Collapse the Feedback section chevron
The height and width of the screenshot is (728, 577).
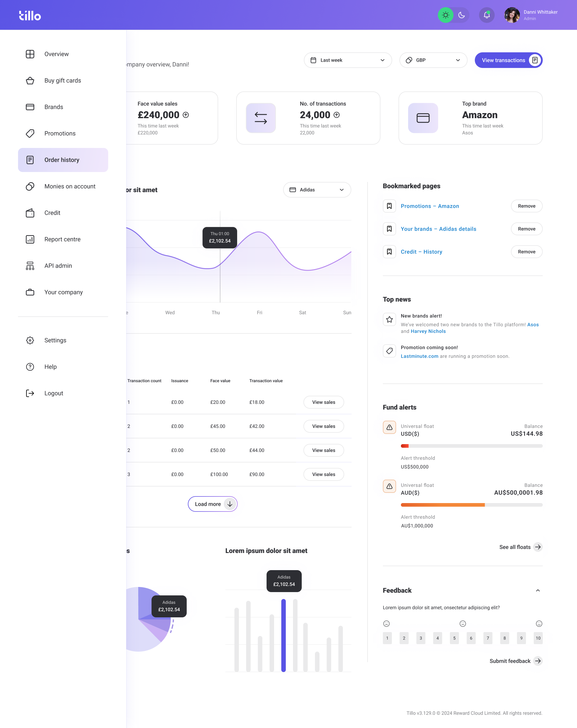pos(538,590)
